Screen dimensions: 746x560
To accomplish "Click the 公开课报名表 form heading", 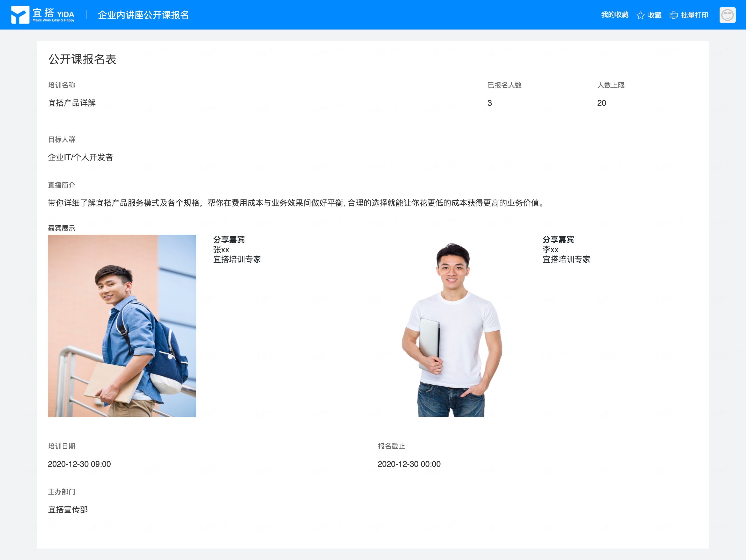I will pos(82,59).
